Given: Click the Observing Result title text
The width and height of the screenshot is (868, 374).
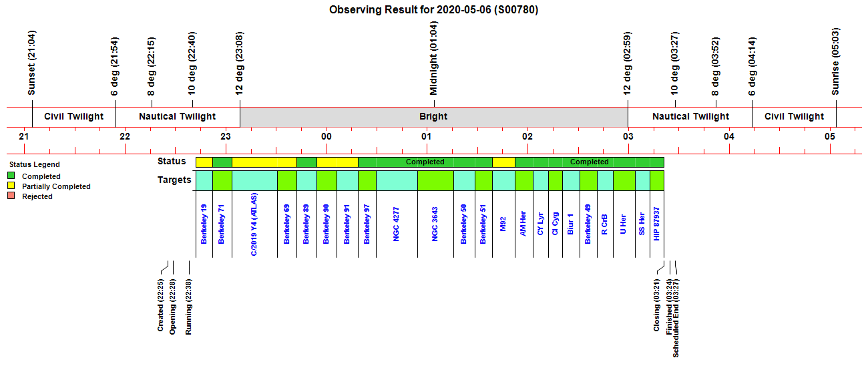Looking at the screenshot, I should (x=434, y=10).
